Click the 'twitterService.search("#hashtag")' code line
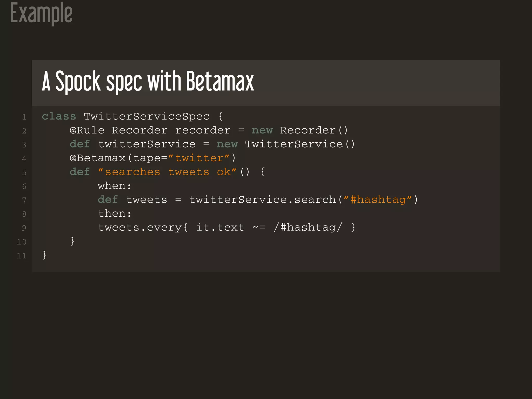Screen dimensions: 532x399 click(x=258, y=200)
